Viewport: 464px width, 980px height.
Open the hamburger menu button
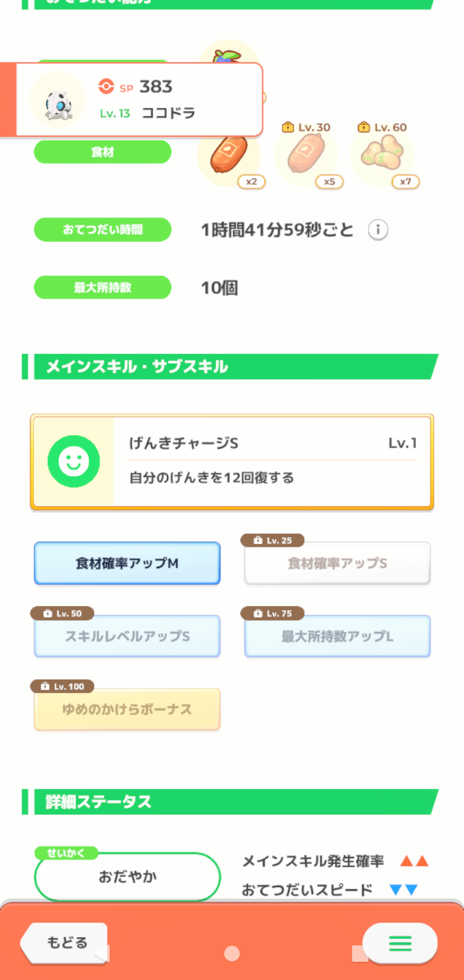(x=400, y=944)
